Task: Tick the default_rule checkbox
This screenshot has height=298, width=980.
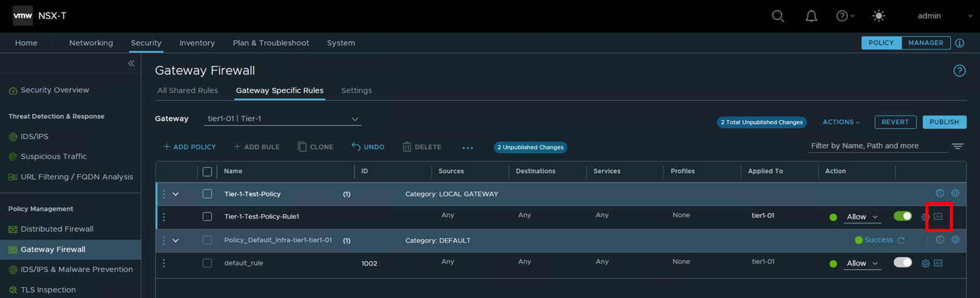Action: 207,263
